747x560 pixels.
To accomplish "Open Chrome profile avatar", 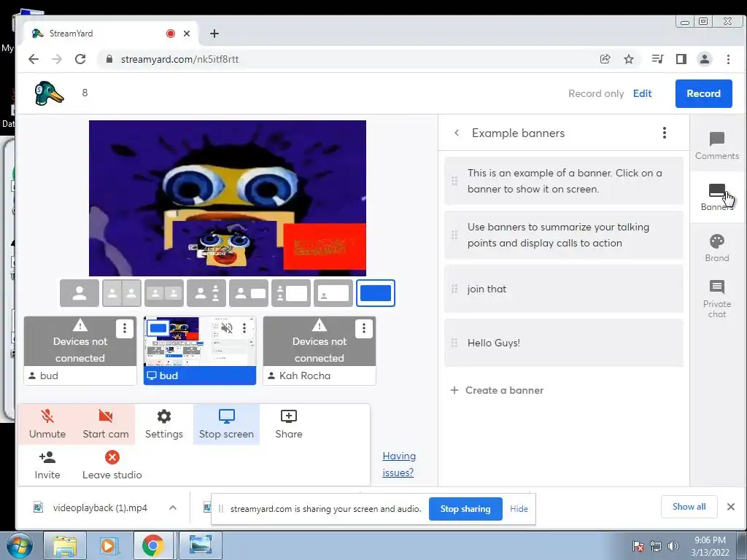I will tap(704, 59).
